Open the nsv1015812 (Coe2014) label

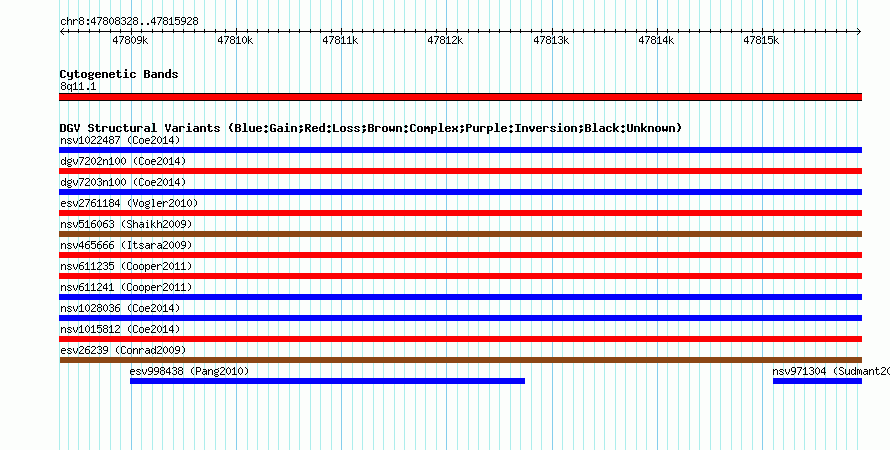tap(120, 329)
